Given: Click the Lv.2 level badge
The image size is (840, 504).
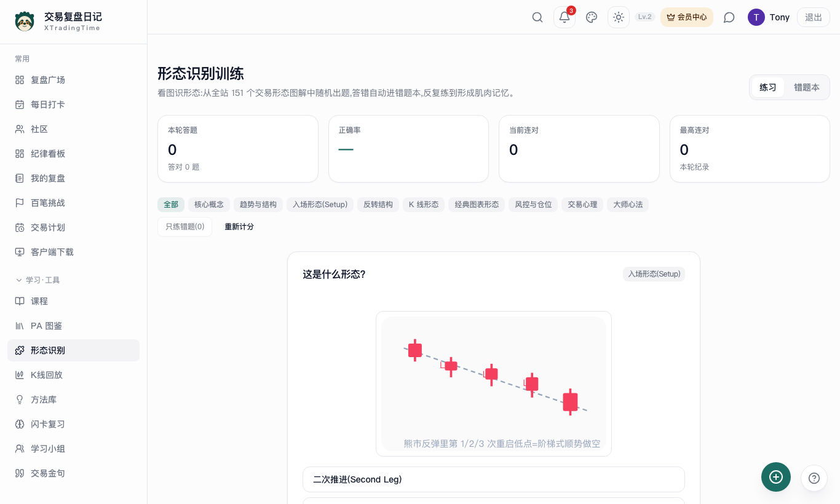Looking at the screenshot, I should click(645, 17).
